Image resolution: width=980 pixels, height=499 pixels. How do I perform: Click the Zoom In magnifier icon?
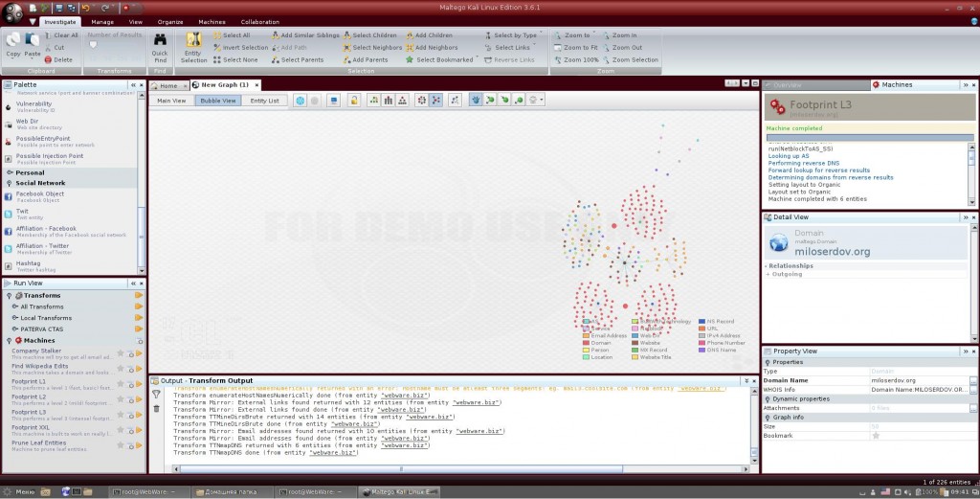606,35
